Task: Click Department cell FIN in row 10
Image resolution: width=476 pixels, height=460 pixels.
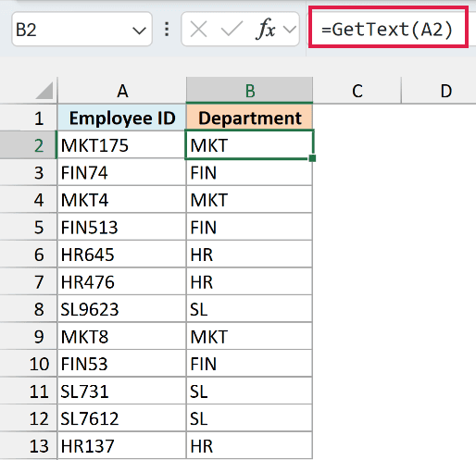Action: pos(250,364)
